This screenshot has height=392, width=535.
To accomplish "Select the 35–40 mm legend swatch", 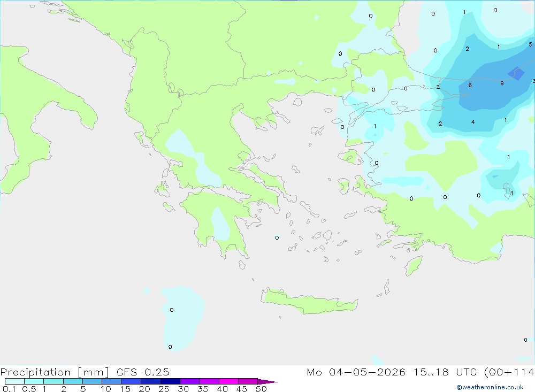I will click(x=209, y=381).
